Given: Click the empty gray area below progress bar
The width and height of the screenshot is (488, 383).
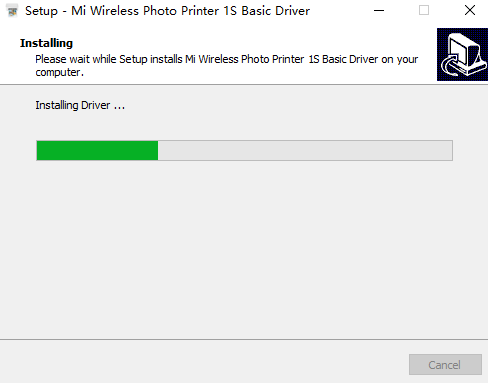Looking at the screenshot, I should tap(244, 250).
